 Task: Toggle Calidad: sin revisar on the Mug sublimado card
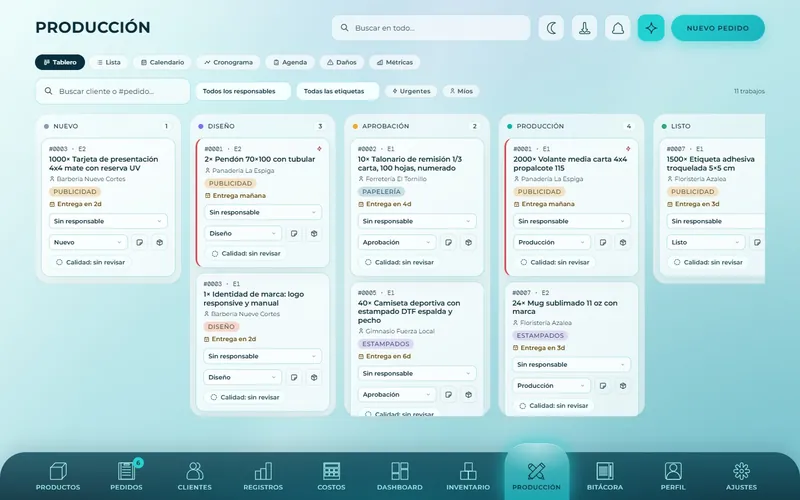(x=554, y=406)
